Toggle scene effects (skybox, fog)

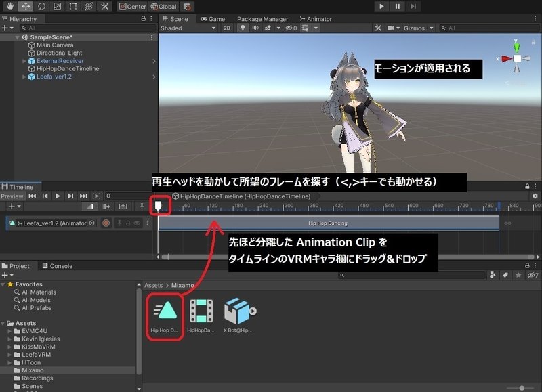(x=268, y=28)
